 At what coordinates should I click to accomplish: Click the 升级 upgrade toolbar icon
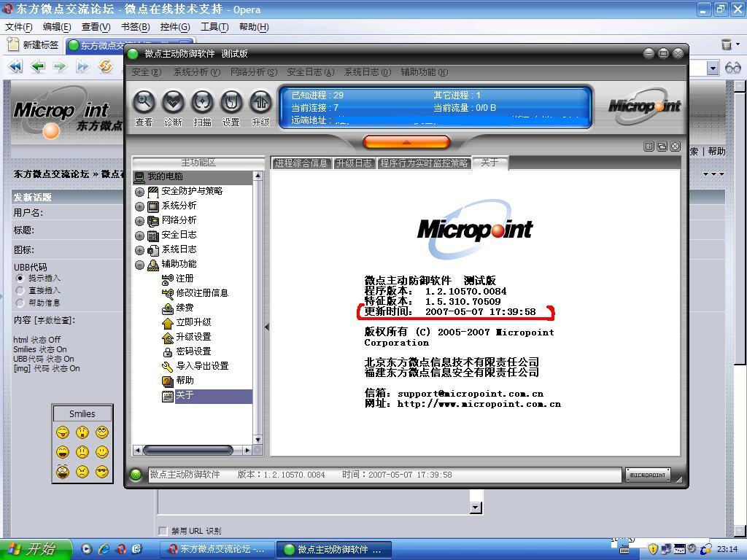tap(260, 102)
